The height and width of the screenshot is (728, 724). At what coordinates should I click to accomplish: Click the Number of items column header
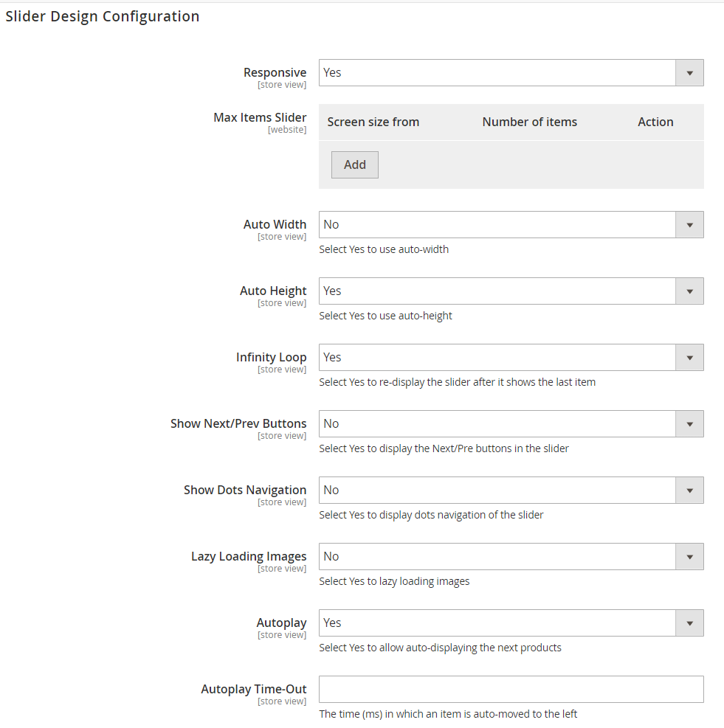pyautogui.click(x=529, y=122)
